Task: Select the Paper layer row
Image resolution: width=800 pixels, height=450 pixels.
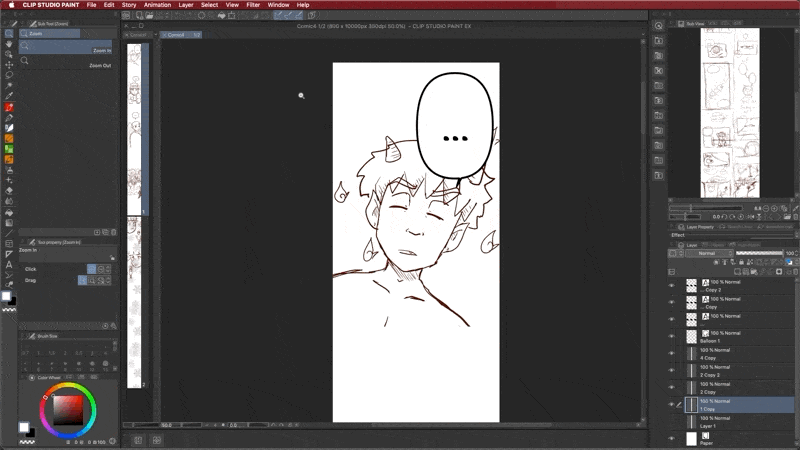Action: [739, 438]
